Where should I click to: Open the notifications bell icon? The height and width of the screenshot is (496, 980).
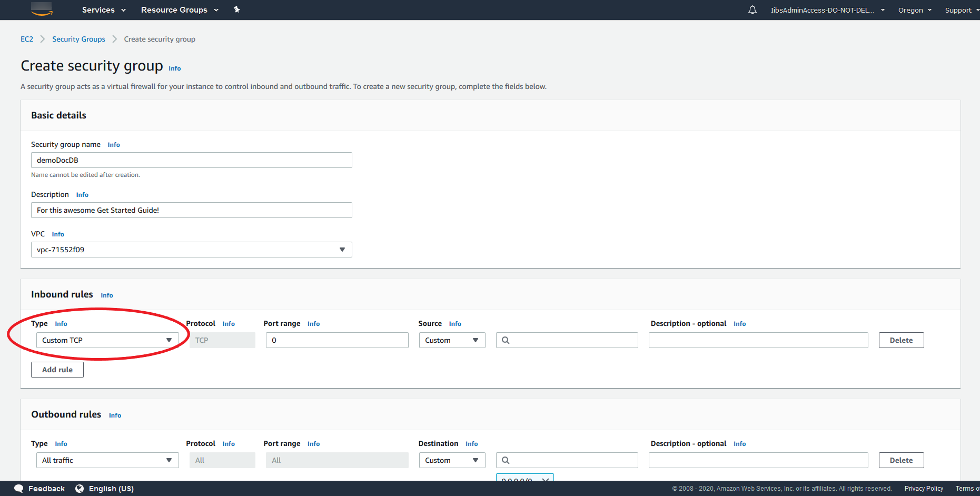752,10
